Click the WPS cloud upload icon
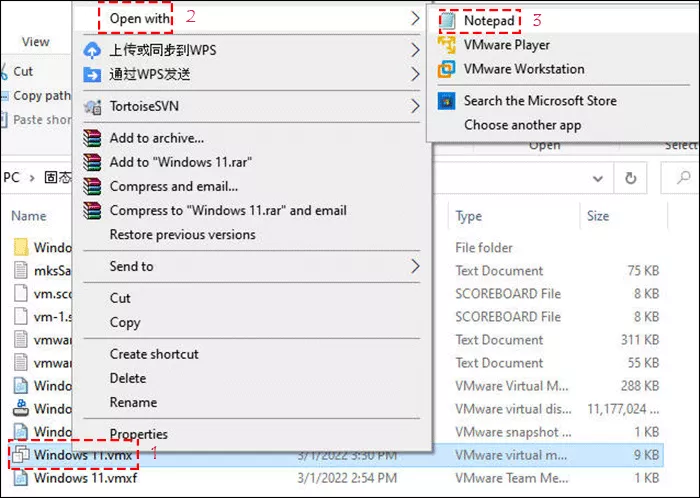Screen dimensions: 700x498 (92, 50)
